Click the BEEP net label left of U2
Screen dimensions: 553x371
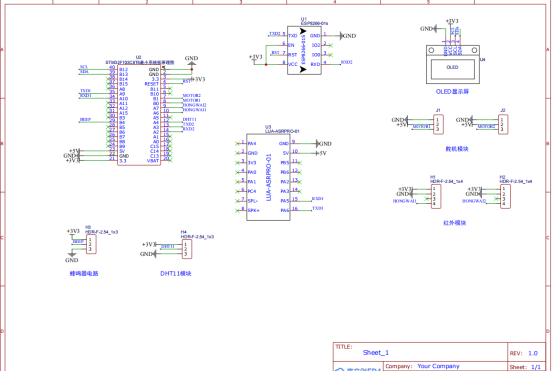click(85, 120)
